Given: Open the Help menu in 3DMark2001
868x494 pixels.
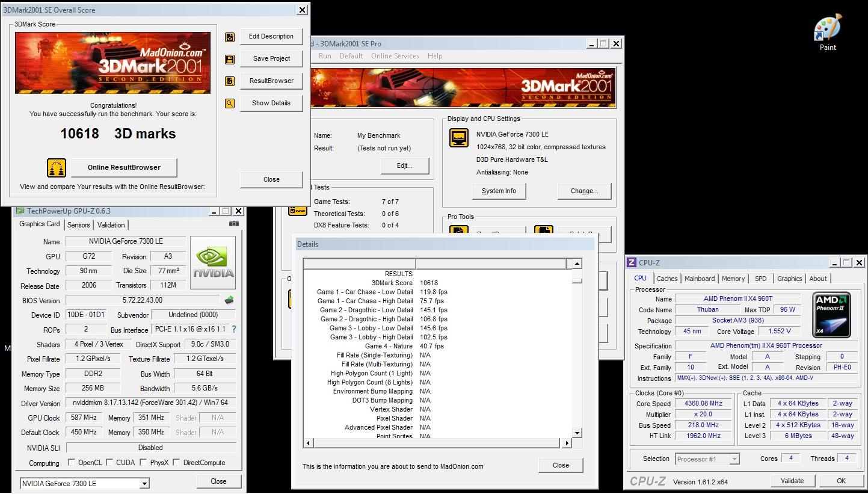Looking at the screenshot, I should pos(435,56).
